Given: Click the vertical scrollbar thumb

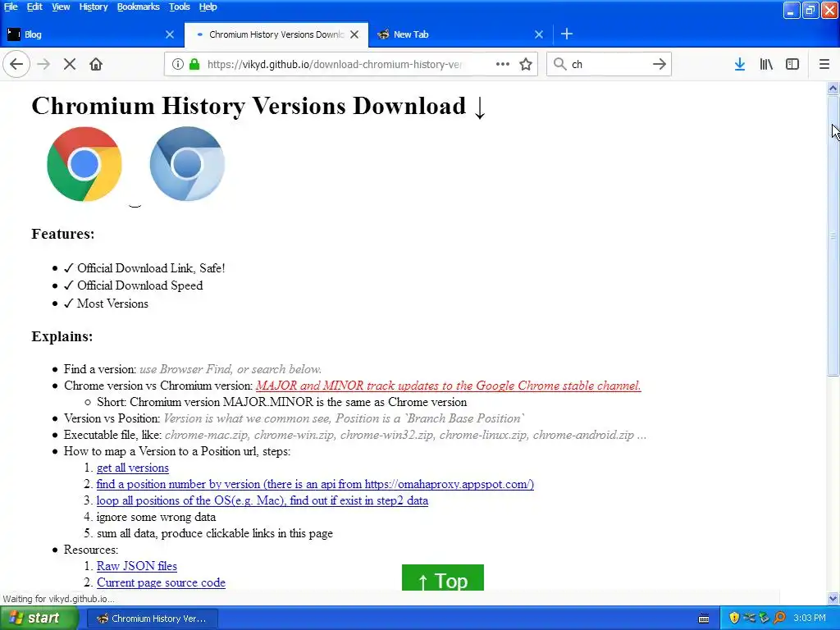Looking at the screenshot, I should (833, 235).
